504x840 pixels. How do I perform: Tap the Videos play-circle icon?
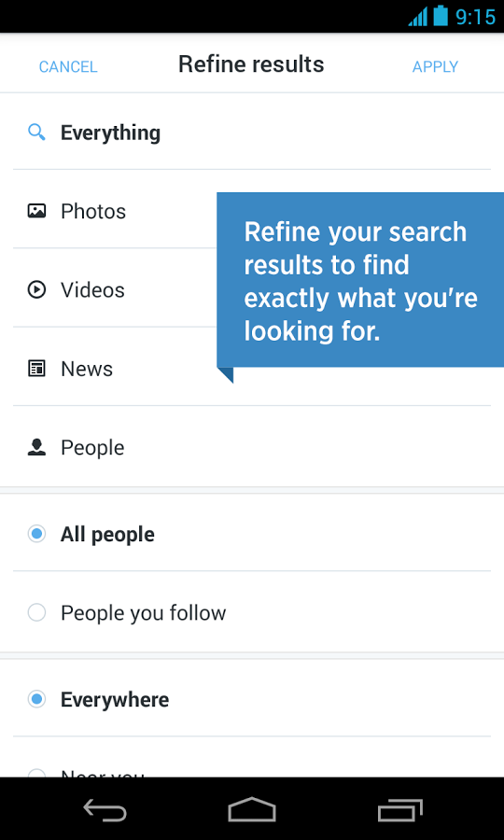point(36,290)
